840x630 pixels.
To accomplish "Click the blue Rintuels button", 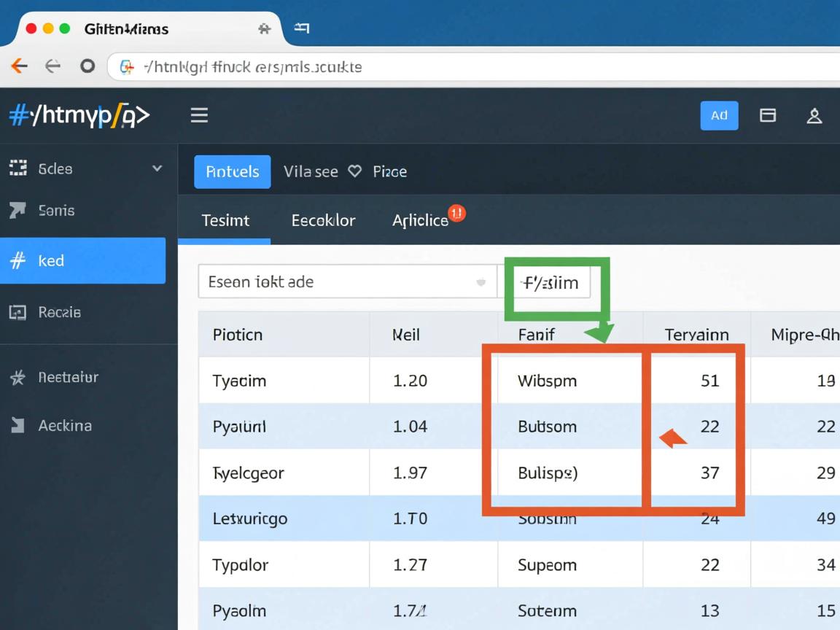I will pos(232,171).
